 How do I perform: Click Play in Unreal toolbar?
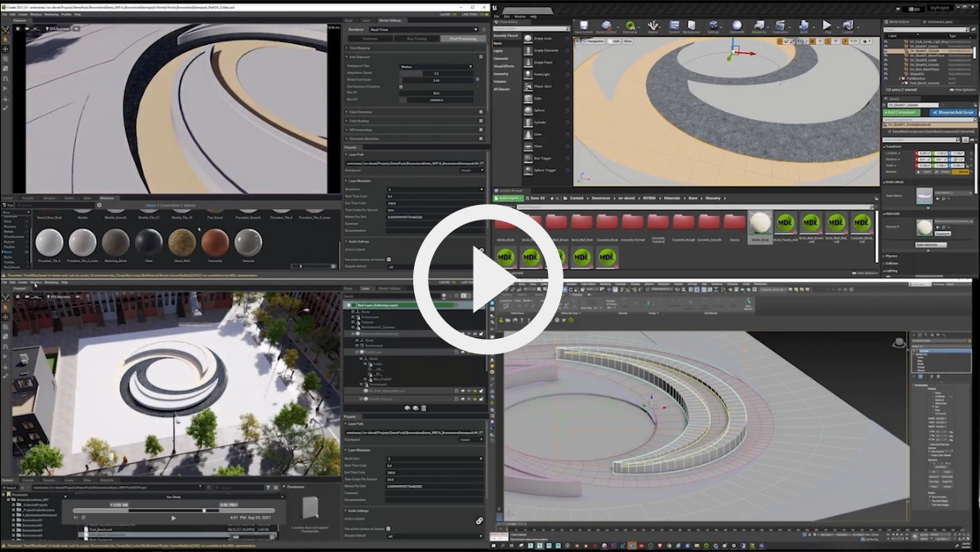(827, 27)
